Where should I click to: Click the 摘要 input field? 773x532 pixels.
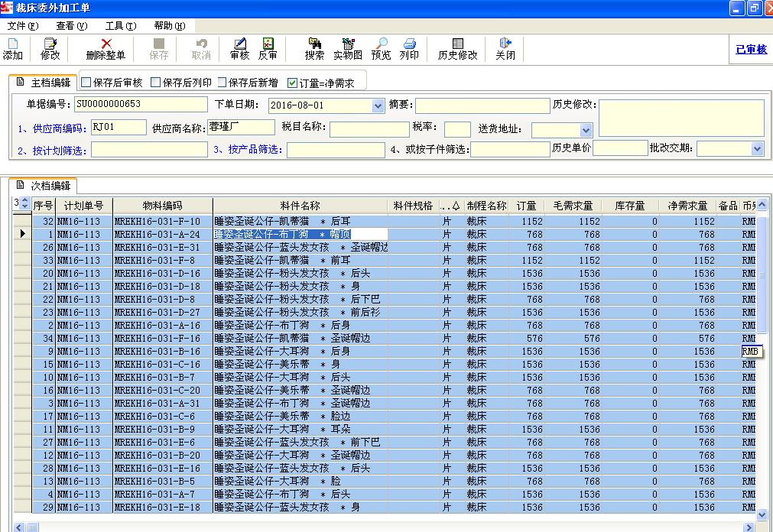[x=482, y=105]
